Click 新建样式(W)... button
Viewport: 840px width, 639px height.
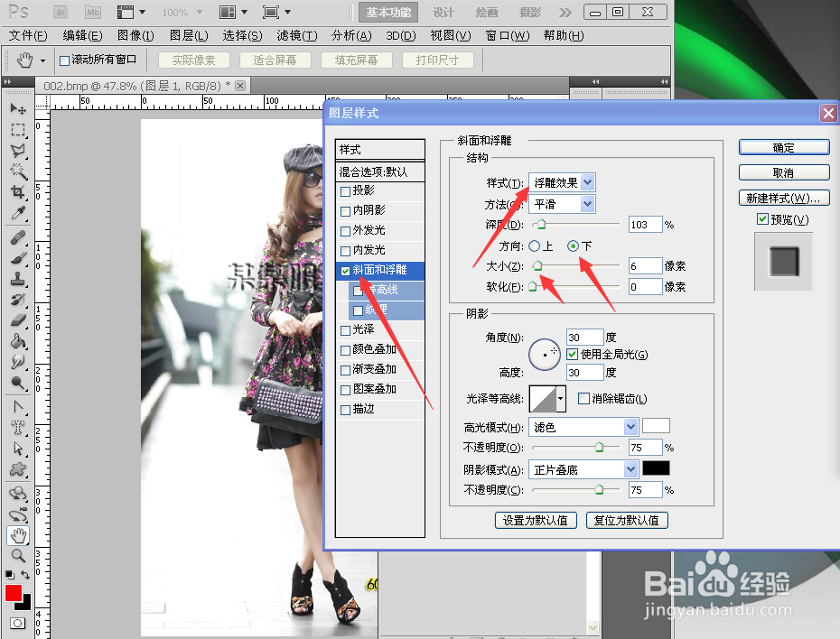[784, 198]
